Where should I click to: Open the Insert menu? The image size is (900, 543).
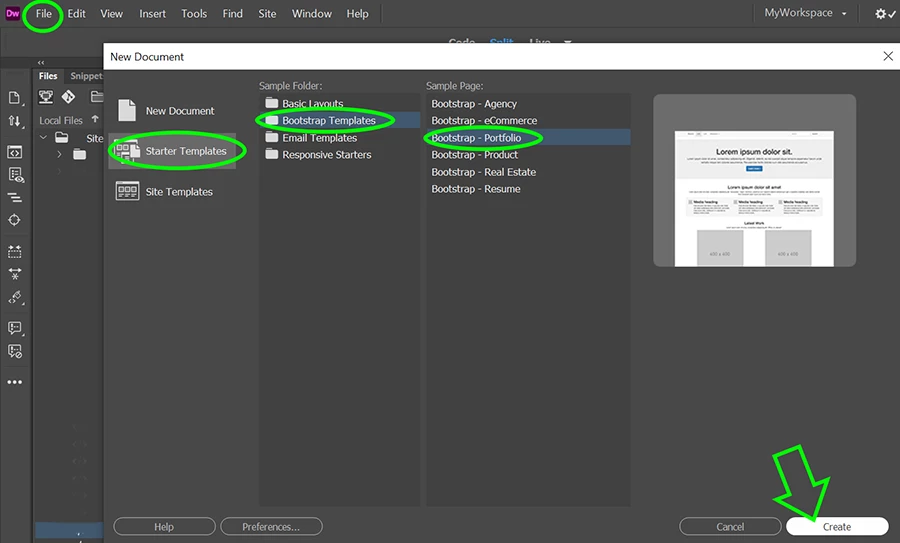pos(152,13)
